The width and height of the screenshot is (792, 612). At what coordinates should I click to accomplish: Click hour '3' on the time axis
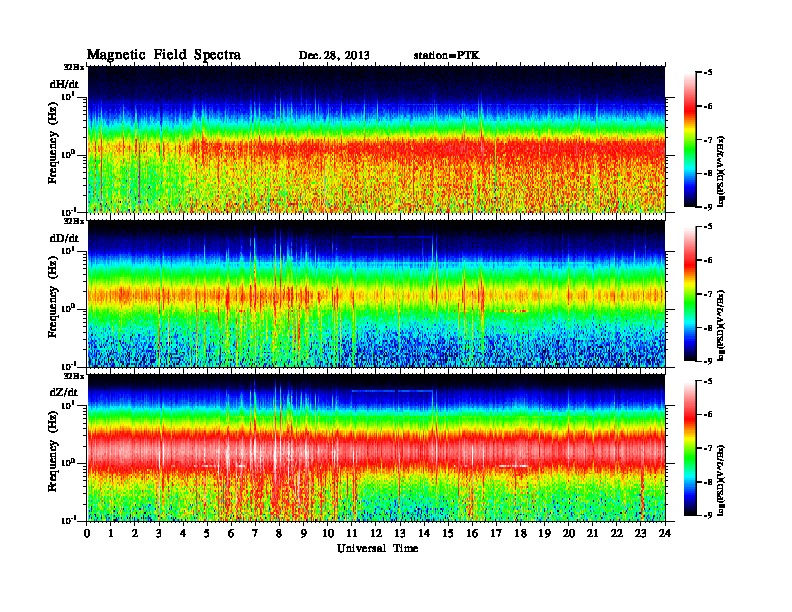coord(160,534)
